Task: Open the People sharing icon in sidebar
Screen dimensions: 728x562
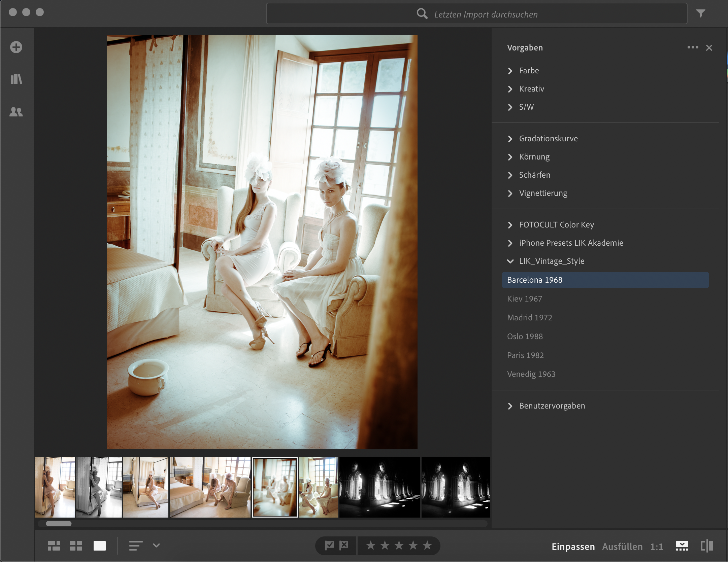Action: coord(16,112)
